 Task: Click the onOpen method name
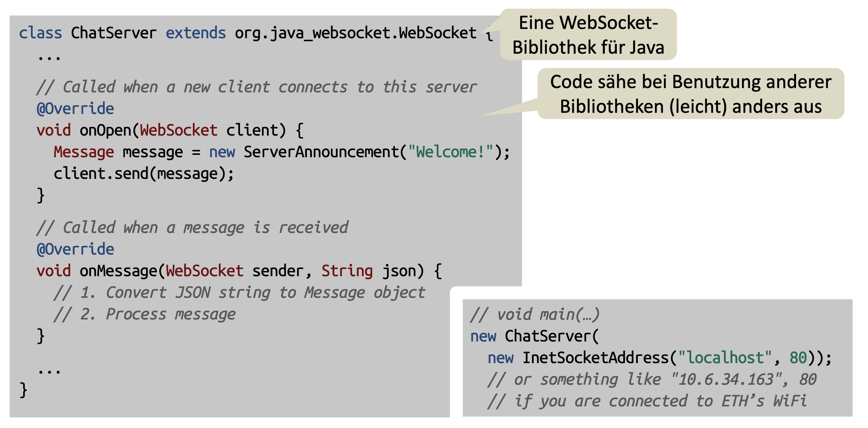tap(105, 131)
